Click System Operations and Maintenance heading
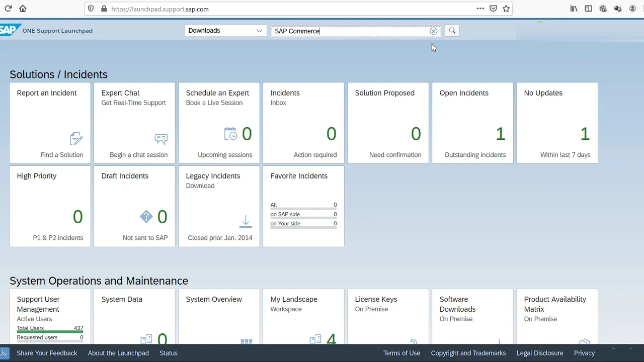The image size is (644, 362). pos(99,281)
